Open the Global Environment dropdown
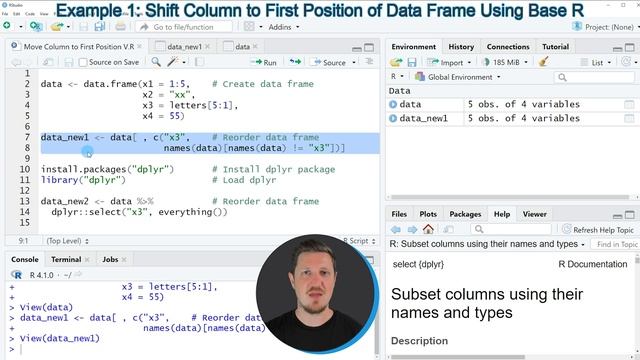640x360 pixels. point(458,77)
